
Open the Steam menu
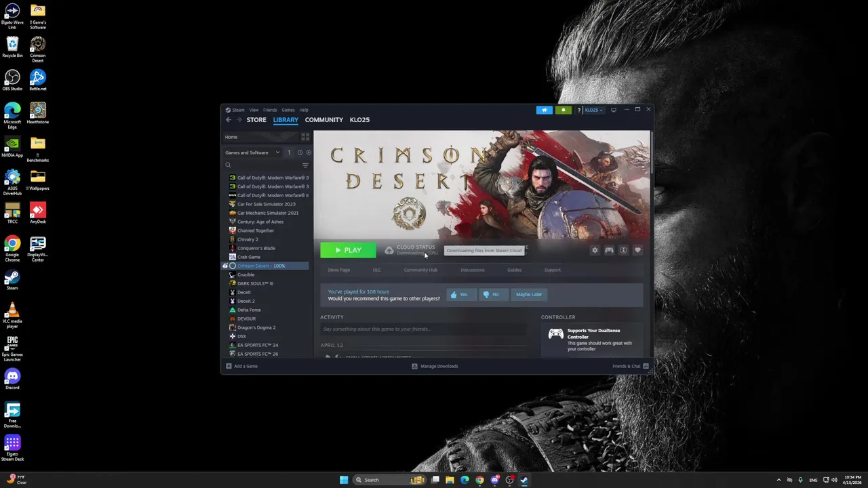pos(235,110)
